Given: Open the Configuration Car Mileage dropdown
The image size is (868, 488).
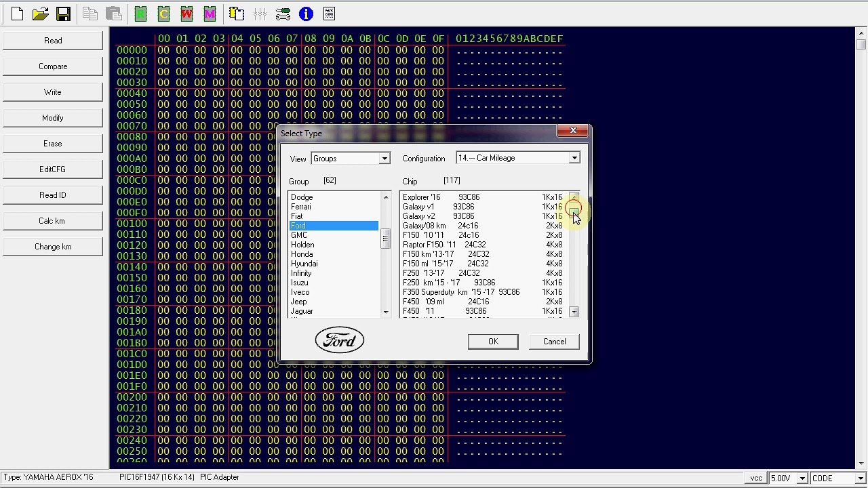Looking at the screenshot, I should click(574, 158).
